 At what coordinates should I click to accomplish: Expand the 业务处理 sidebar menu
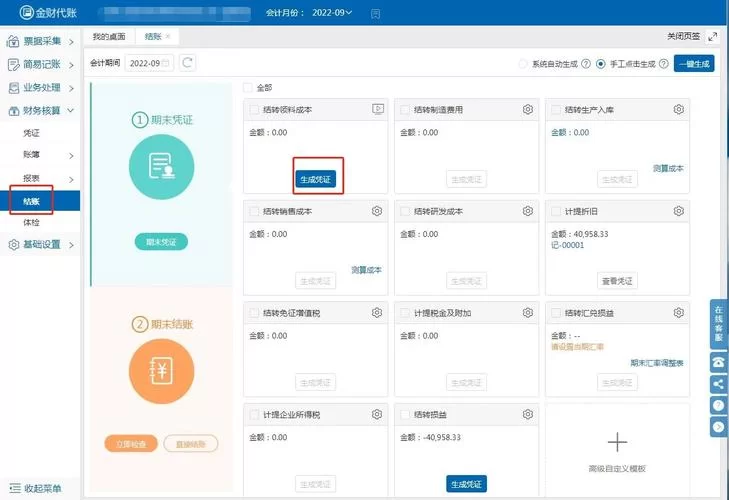tap(40, 87)
